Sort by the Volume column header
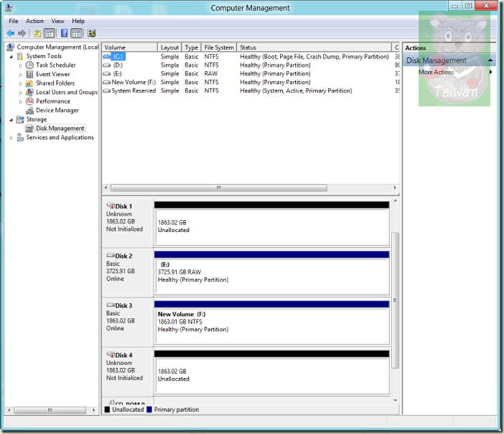Screen dimensions: 504x434 tap(130, 47)
